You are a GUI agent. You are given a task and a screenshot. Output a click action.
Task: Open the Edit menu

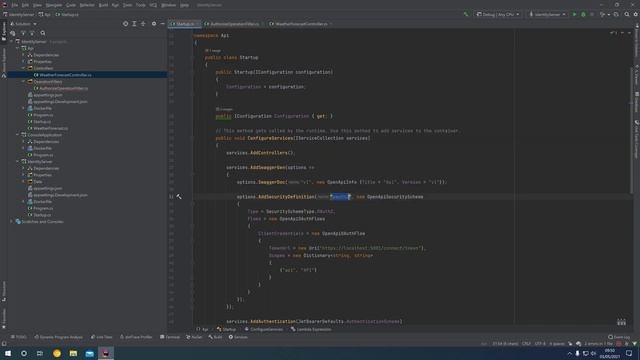click(x=25, y=5)
